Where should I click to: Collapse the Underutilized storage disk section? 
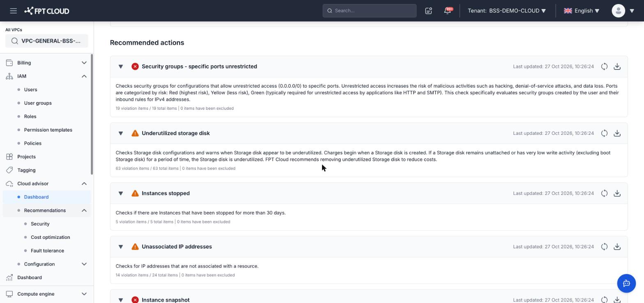[121, 133]
